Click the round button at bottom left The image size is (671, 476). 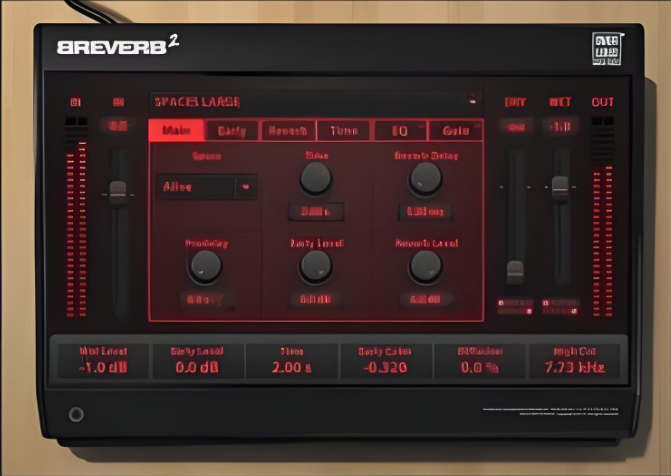click(x=77, y=414)
